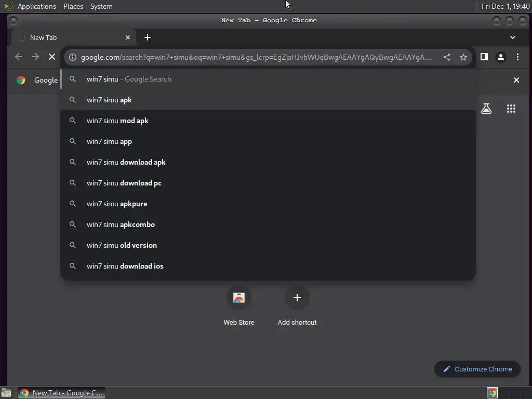Viewport: 532px width, 399px height.
Task: Select suggestion win7 simu Google Search
Action: [268, 79]
